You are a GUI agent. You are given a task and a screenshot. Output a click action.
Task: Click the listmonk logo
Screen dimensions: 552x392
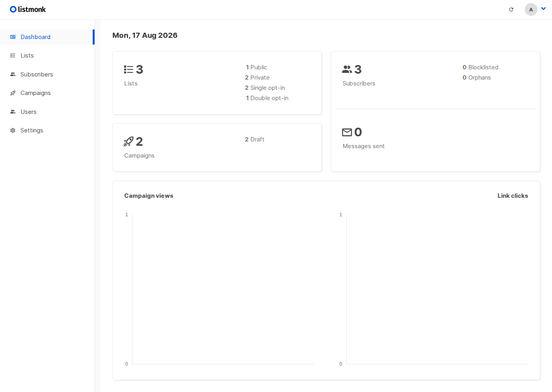click(28, 9)
